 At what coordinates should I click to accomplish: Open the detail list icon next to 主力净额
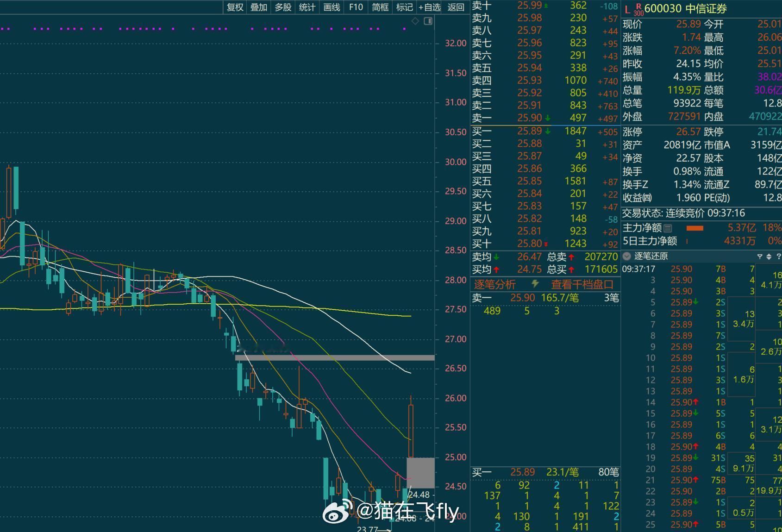(x=668, y=228)
